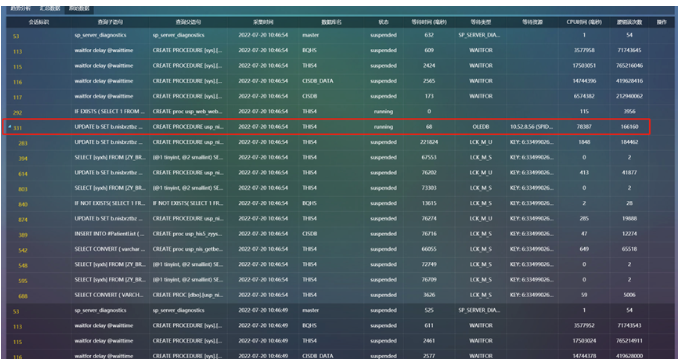Click the OLEDB wait type cell
680x360 pixels.
[480, 127]
